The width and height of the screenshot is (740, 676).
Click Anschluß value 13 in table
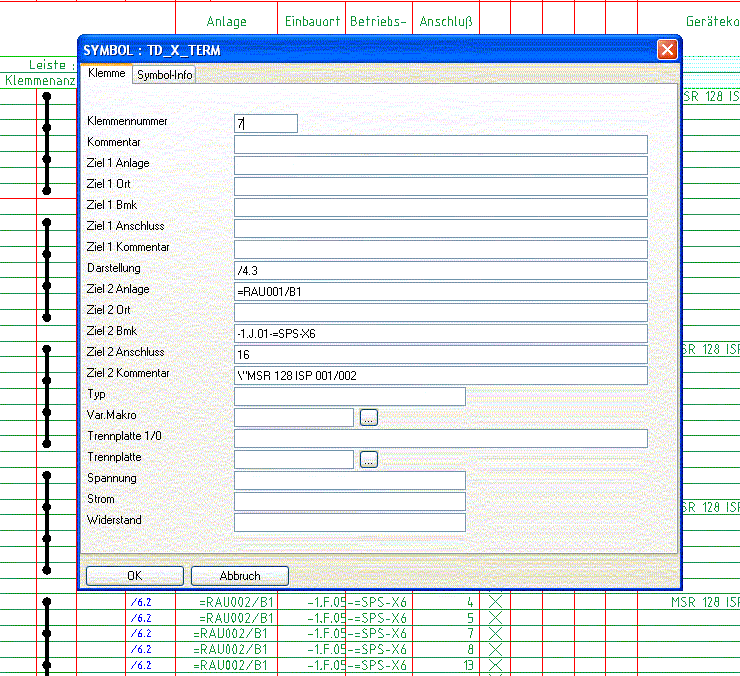[468, 666]
